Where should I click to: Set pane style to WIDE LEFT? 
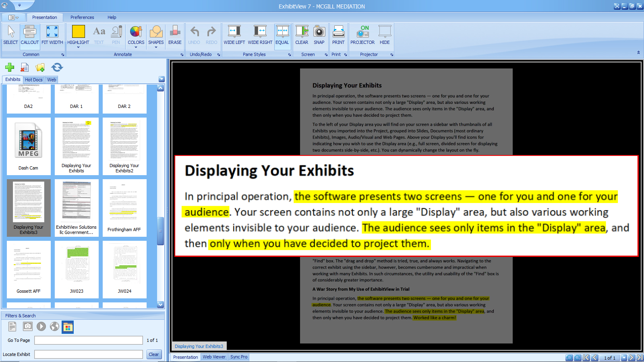point(234,35)
